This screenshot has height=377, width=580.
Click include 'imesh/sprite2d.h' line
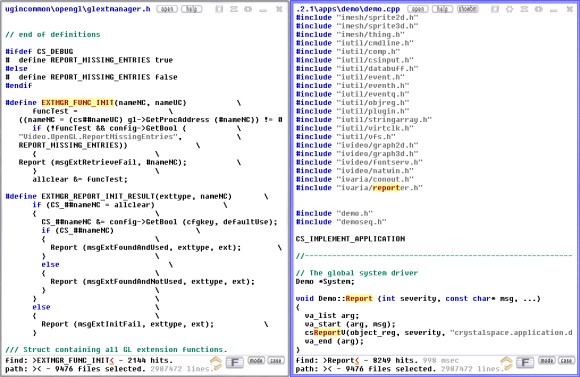[x=357, y=17]
